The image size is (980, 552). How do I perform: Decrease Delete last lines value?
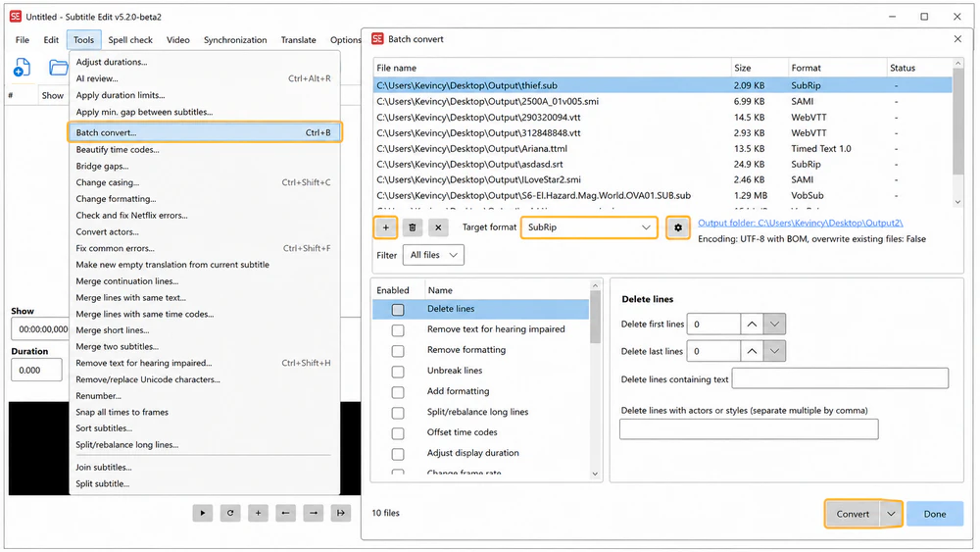coord(774,351)
